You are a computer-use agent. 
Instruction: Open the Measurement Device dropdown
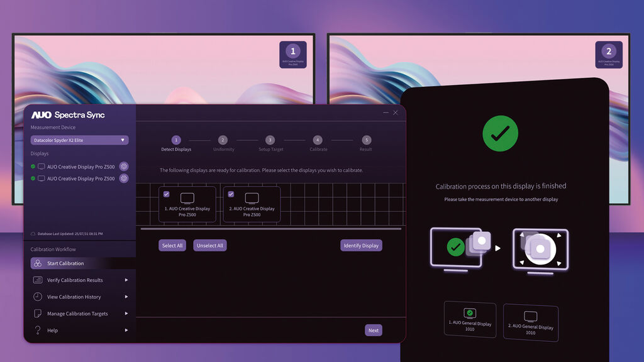click(80, 140)
